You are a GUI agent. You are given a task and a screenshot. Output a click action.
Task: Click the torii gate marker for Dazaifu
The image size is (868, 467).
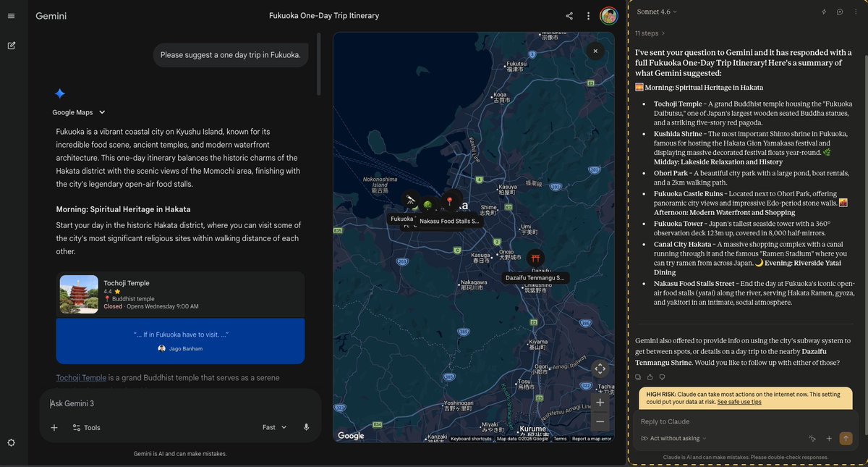point(536,258)
